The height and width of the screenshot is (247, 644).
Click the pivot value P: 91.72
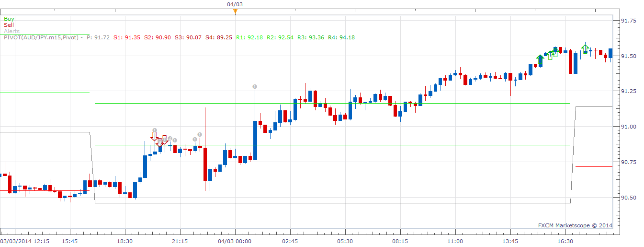click(x=98, y=37)
